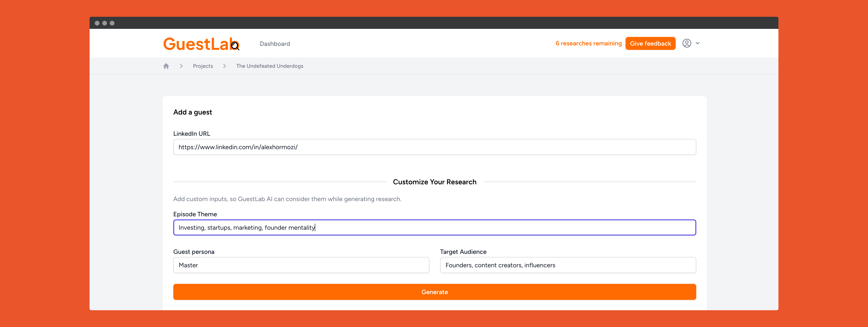Click the second gray window dot
This screenshot has height=327, width=868.
tap(105, 23)
